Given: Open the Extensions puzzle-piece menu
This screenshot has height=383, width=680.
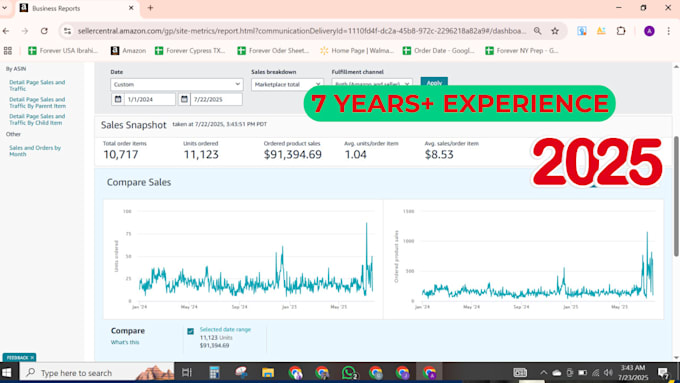Looking at the screenshot, I should coord(621,31).
